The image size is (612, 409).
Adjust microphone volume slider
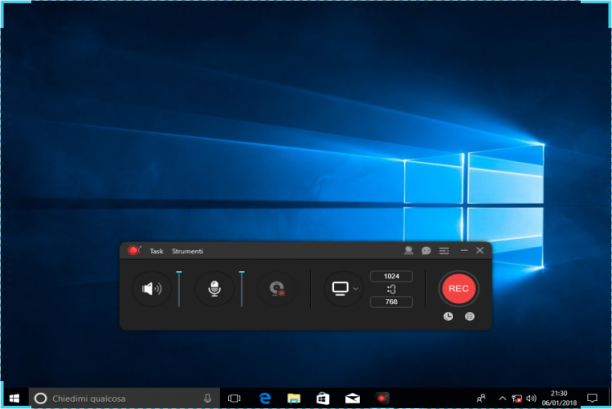coord(242,288)
